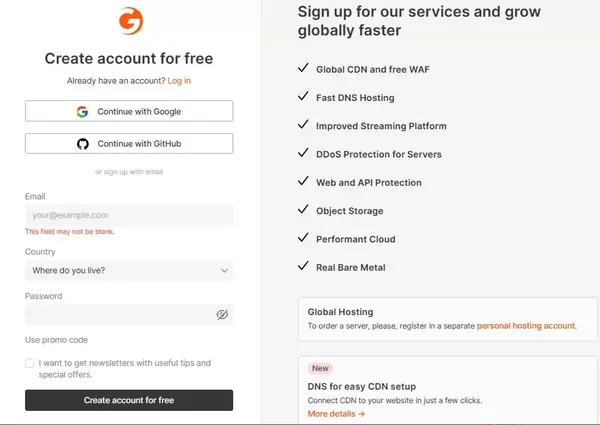Expand the Use promo code field

pyautogui.click(x=56, y=340)
